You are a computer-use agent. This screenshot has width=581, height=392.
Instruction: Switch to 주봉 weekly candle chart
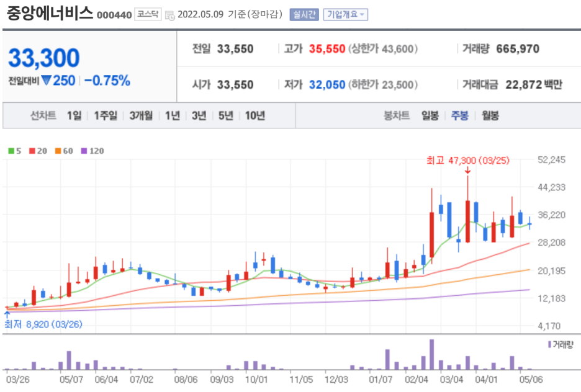[459, 115]
